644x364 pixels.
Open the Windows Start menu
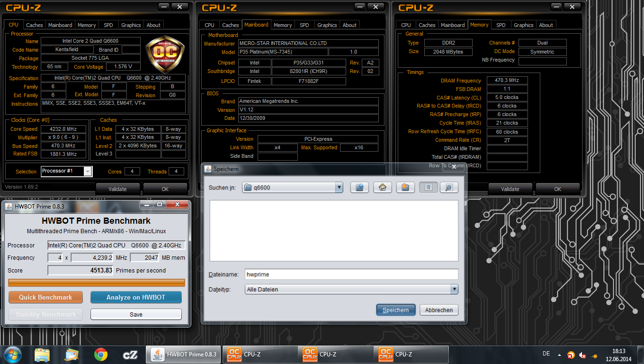[x=13, y=354]
